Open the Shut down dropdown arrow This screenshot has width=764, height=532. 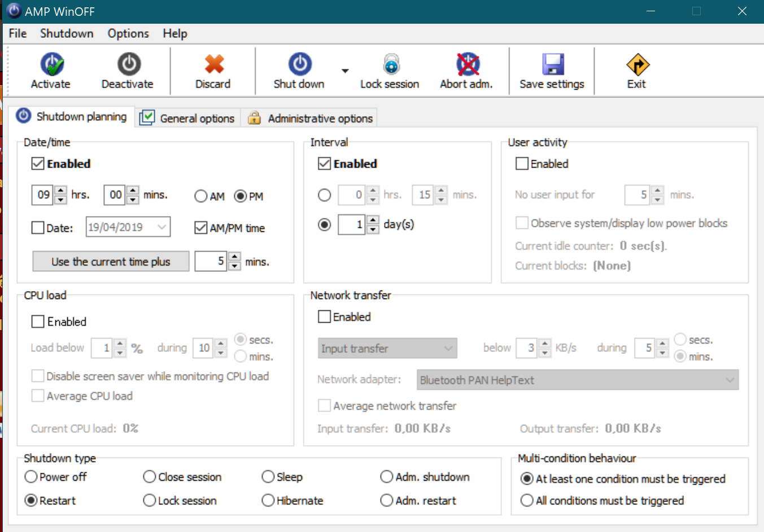click(x=345, y=71)
